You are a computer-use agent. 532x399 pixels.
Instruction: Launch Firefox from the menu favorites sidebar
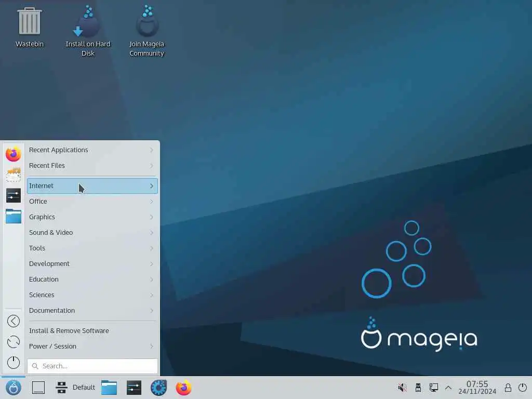pyautogui.click(x=14, y=154)
